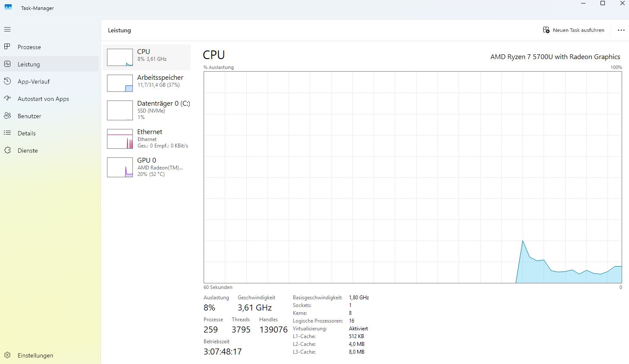Select the Leistung page
This screenshot has width=629, height=364.
pos(50,64)
